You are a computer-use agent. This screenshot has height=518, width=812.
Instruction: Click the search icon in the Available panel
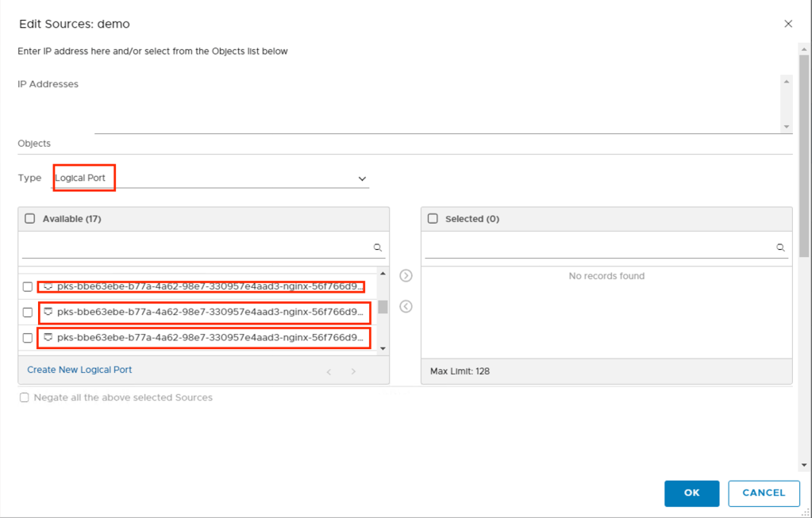point(378,247)
